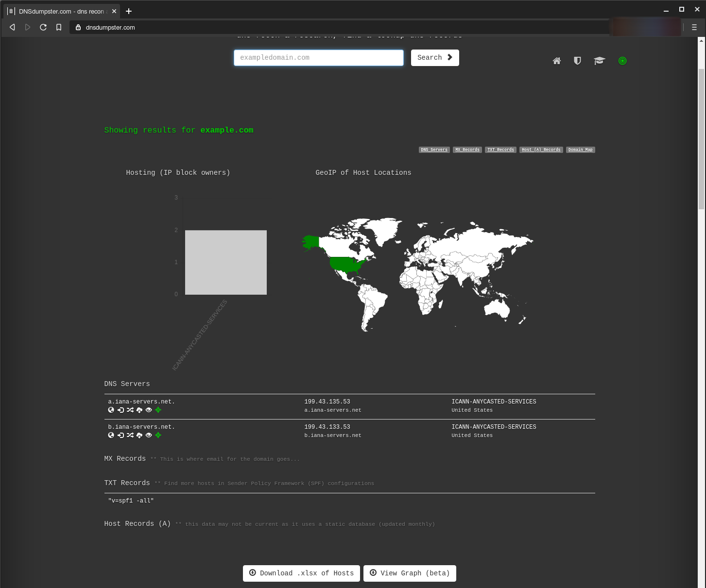Click the page vertical scrollbar thumb

(x=701, y=138)
